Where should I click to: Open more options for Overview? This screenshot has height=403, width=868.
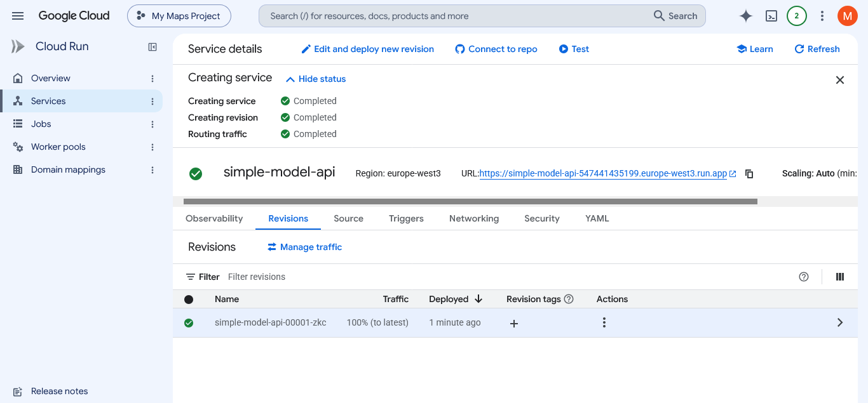click(153, 79)
